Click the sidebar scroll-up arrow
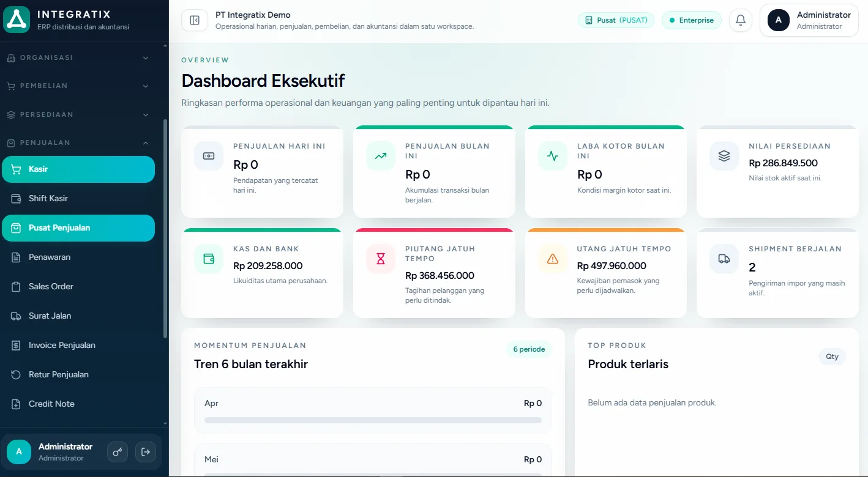This screenshot has width=868, height=477. tap(165, 46)
